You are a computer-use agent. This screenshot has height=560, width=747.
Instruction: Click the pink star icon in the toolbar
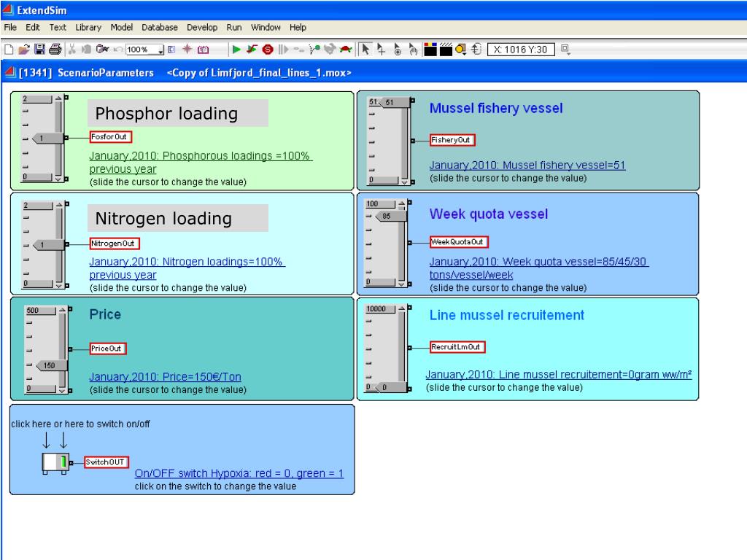[x=187, y=49]
